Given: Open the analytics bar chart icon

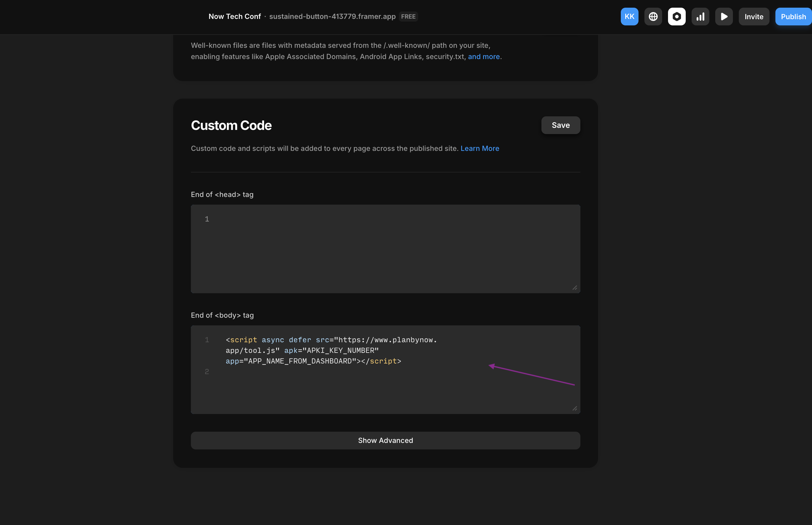Looking at the screenshot, I should point(700,16).
